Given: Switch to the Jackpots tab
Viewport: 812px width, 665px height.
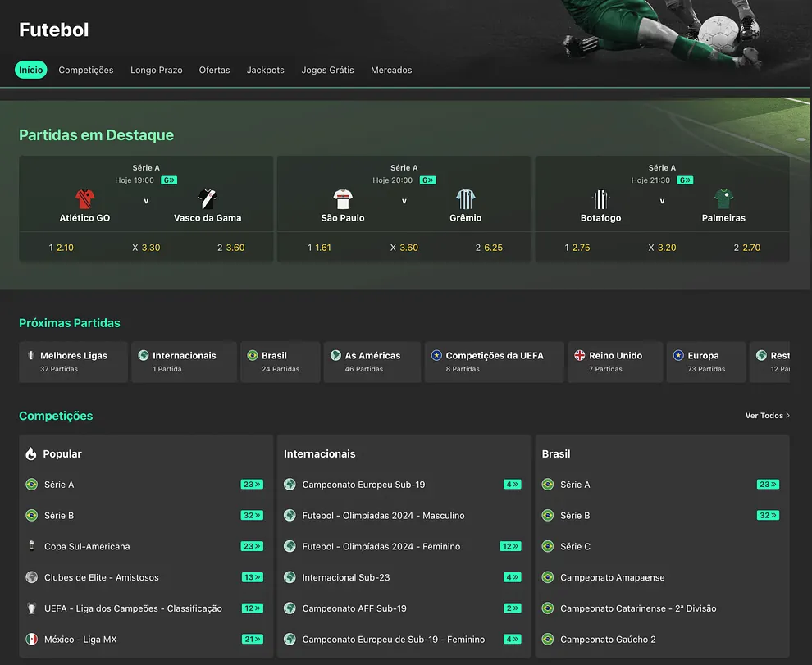Looking at the screenshot, I should coord(265,71).
